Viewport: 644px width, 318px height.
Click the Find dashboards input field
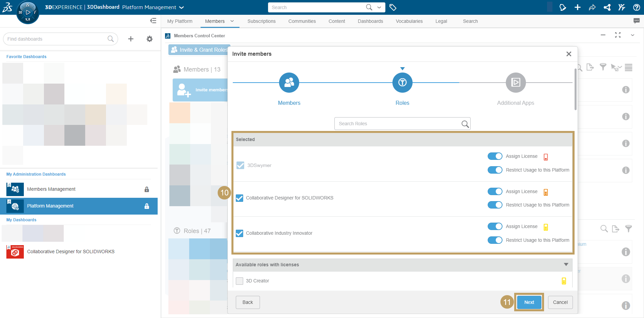(60, 39)
